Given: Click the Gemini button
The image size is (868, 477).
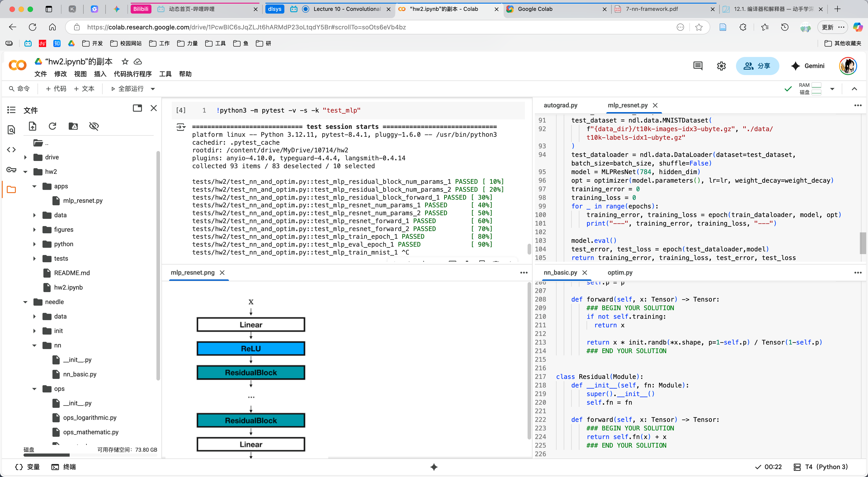Looking at the screenshot, I should point(807,66).
